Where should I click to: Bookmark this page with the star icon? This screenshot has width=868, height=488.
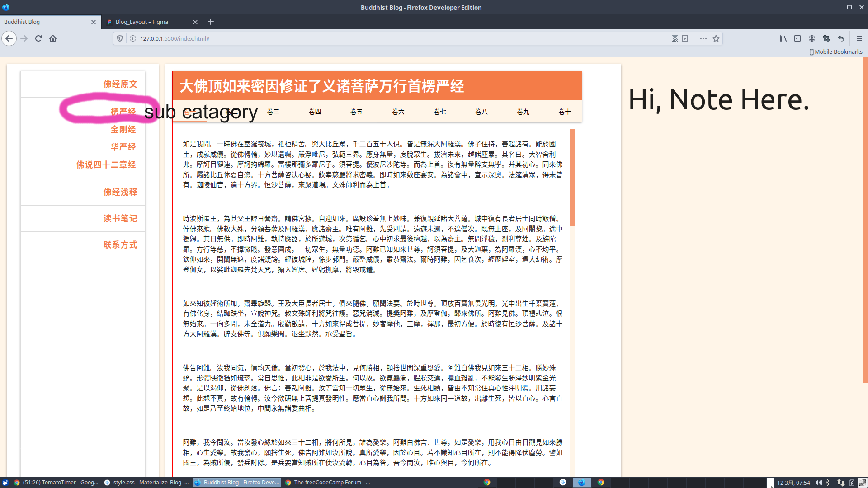716,38
